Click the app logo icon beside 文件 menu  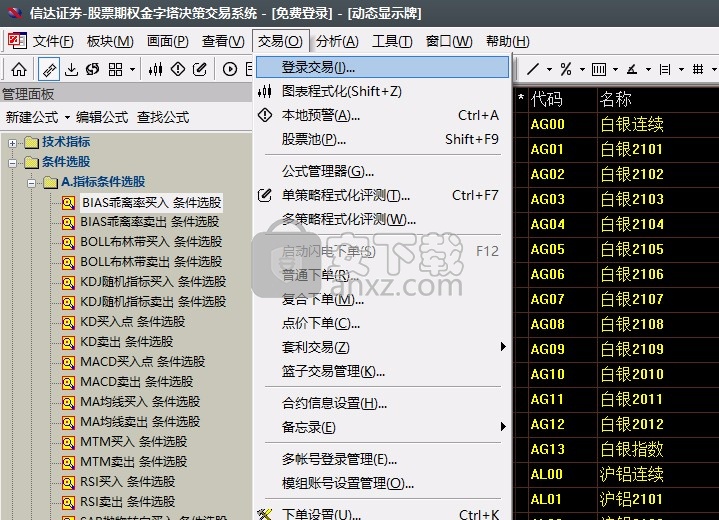coord(17,41)
